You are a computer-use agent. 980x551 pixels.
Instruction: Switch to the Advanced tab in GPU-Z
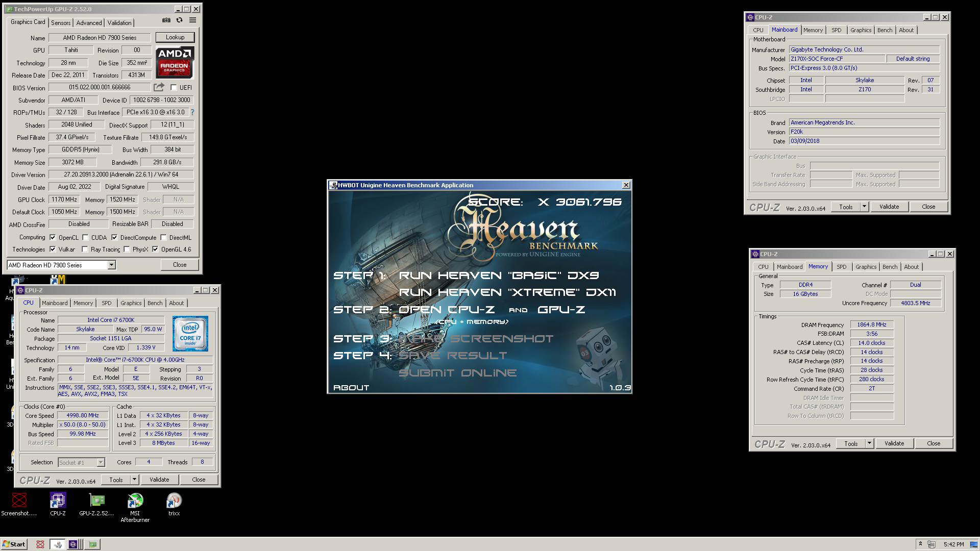tap(89, 22)
